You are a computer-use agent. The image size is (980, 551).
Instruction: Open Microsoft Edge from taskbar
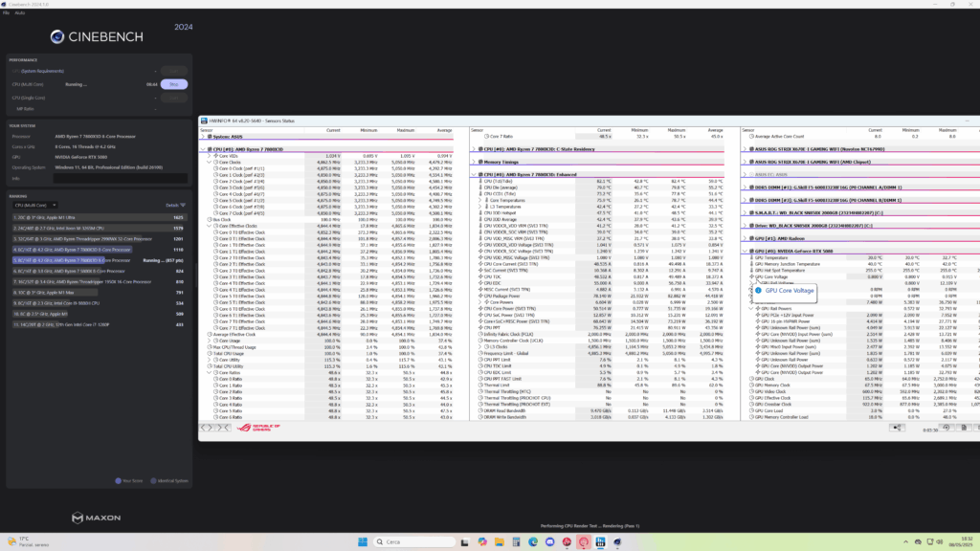532,541
